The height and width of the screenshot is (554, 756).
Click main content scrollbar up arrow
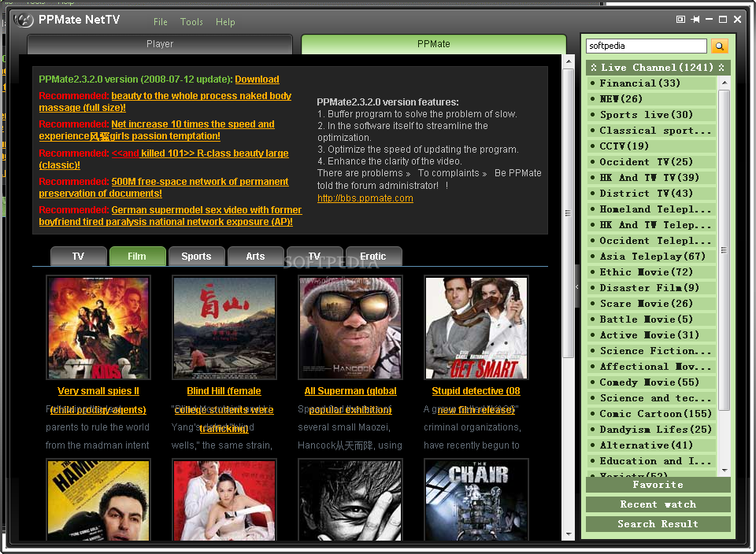[569, 61]
